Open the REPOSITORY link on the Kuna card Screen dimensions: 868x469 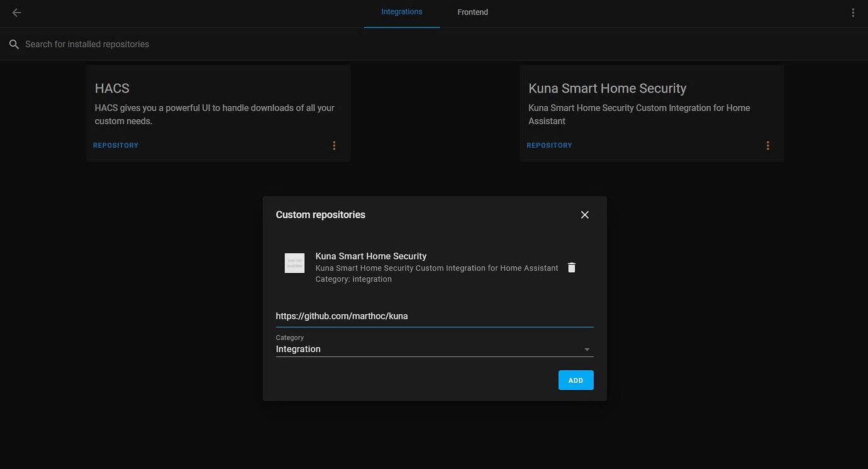pos(549,145)
